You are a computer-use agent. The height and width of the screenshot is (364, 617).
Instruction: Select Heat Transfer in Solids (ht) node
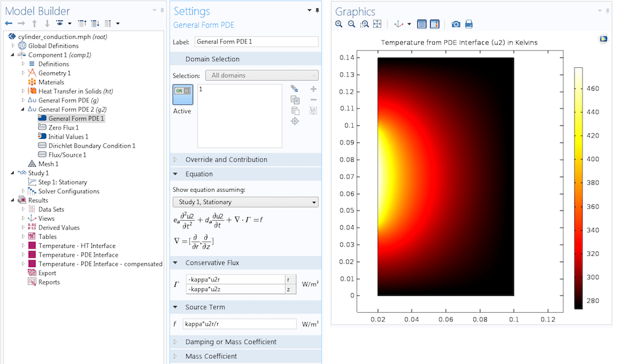pos(75,91)
